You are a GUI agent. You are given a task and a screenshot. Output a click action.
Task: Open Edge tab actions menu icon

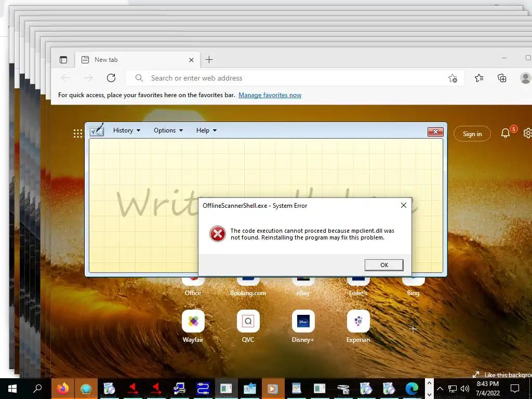pyautogui.click(x=63, y=60)
